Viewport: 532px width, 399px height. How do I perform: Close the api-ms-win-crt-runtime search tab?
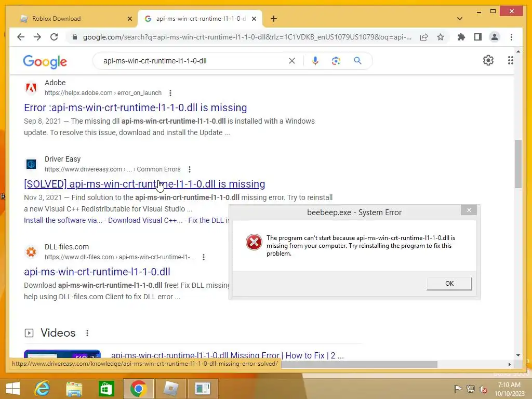tap(254, 19)
